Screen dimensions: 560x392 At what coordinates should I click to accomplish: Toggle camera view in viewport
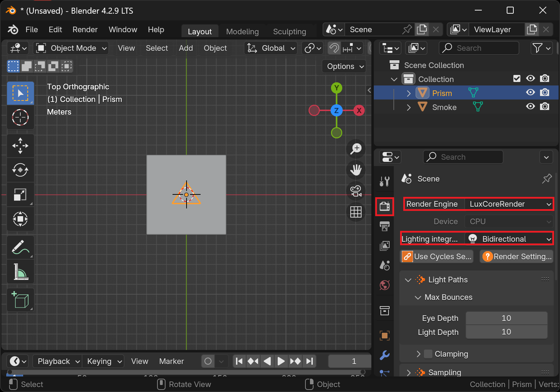click(x=356, y=191)
